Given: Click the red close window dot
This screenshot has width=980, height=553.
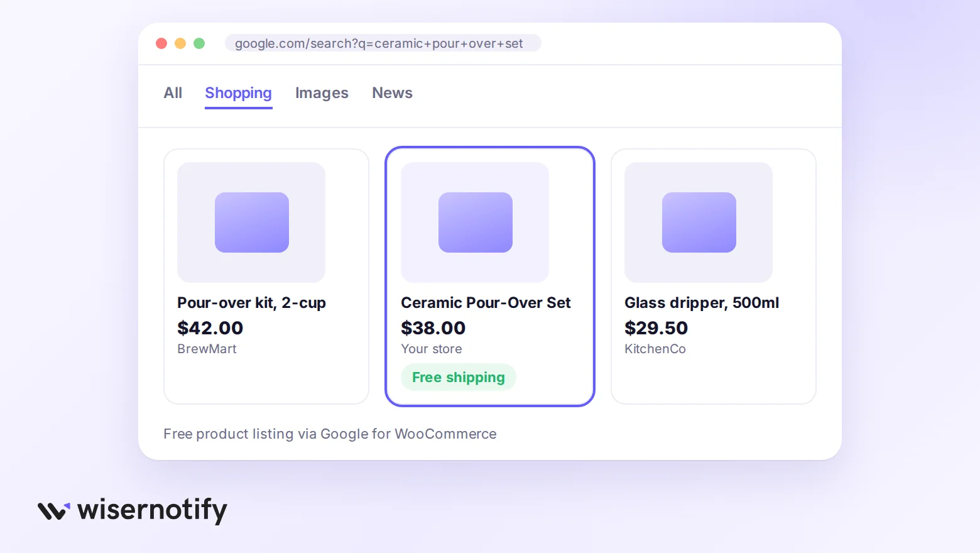Looking at the screenshot, I should pyautogui.click(x=161, y=43).
